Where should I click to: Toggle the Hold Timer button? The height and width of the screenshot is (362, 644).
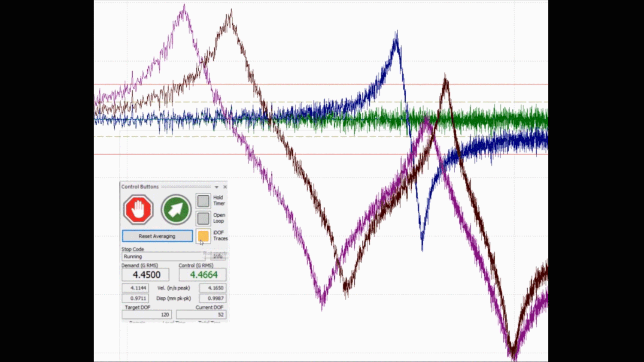[203, 201]
